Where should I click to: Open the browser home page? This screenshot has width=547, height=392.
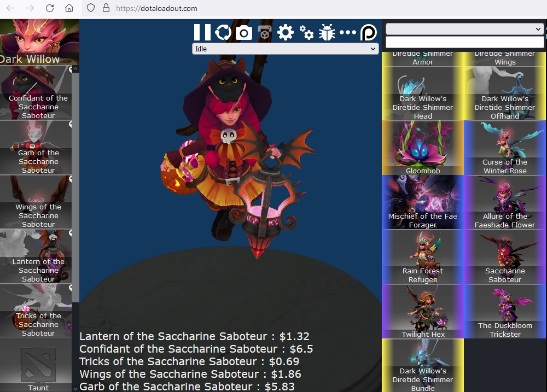click(69, 8)
